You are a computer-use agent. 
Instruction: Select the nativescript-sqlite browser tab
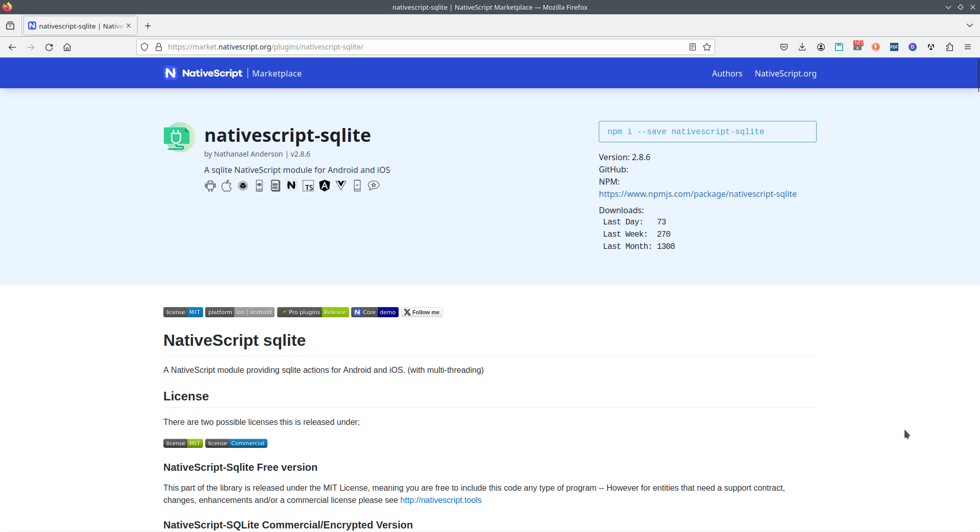(80, 26)
